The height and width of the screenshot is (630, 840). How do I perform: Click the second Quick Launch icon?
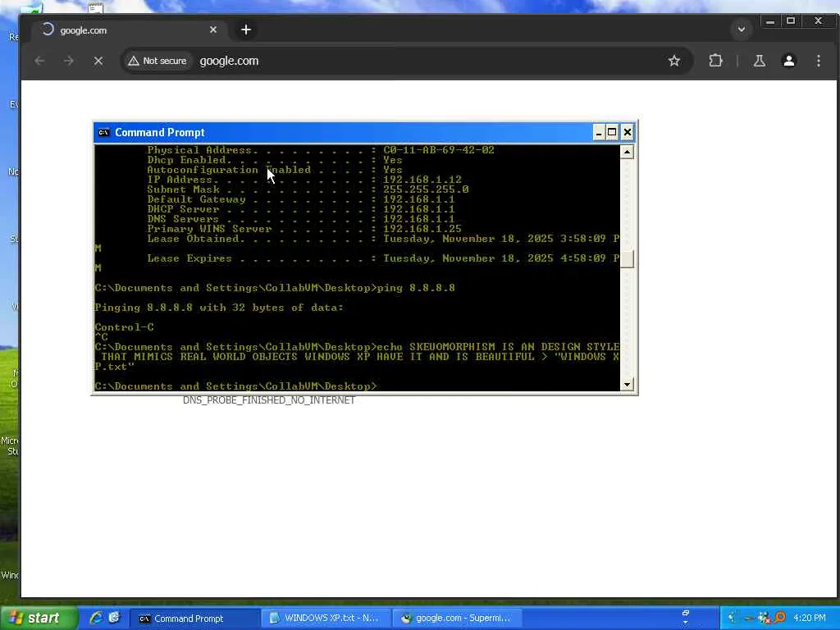(x=114, y=618)
